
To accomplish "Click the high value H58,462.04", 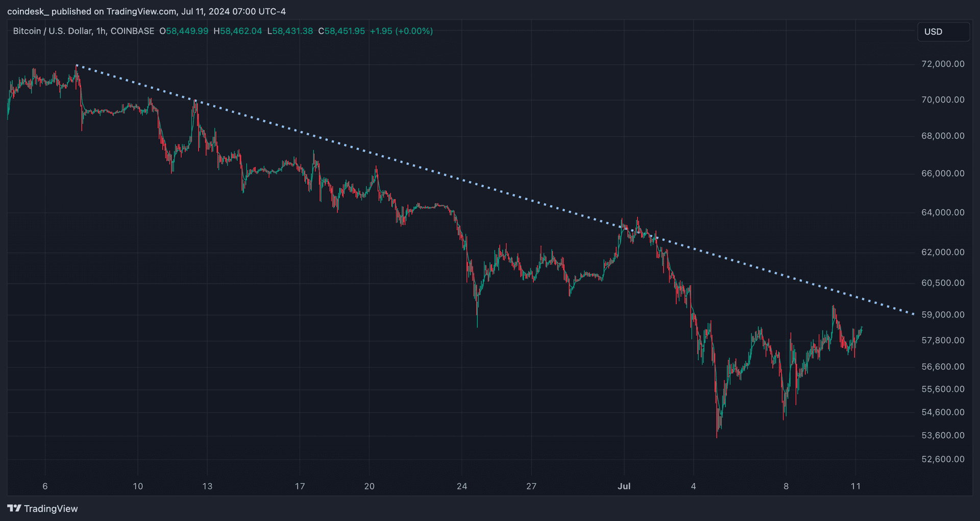I will tap(238, 31).
